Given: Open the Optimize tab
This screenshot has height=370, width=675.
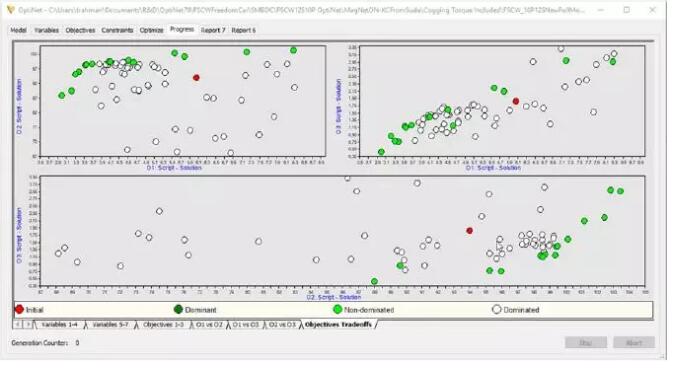Looking at the screenshot, I should [152, 30].
